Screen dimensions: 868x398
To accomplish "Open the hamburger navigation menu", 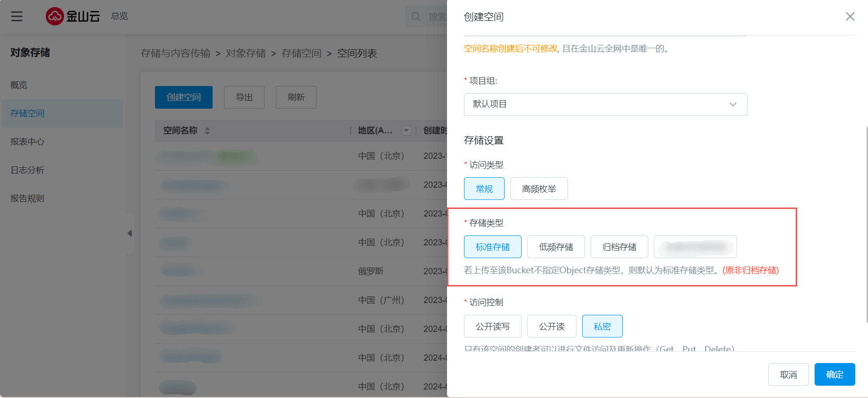I will 17,17.
